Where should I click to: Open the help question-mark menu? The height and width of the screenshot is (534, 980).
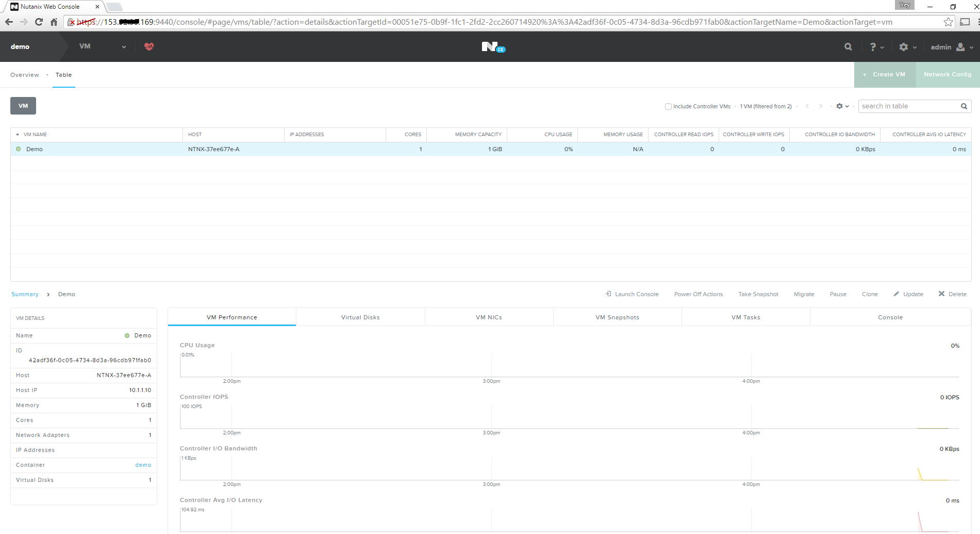(x=875, y=46)
